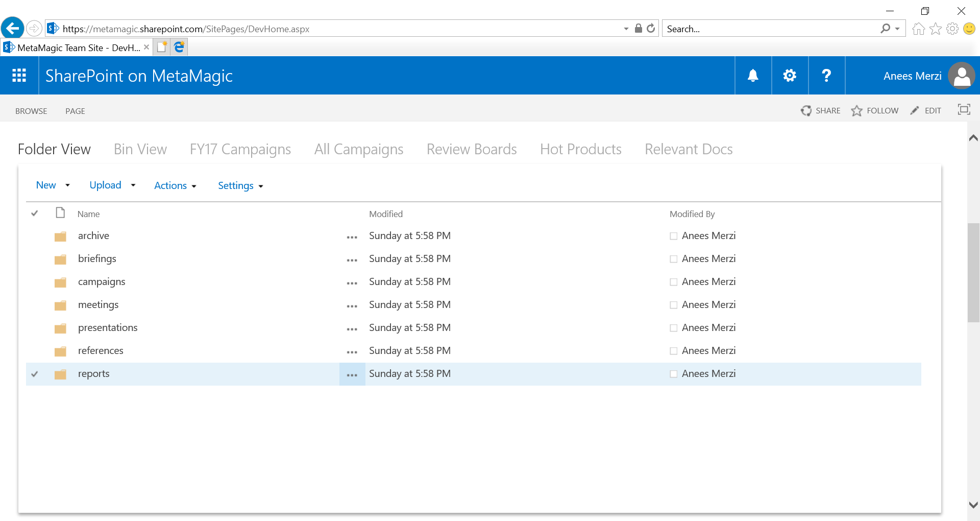This screenshot has height=521, width=980.
Task: Tick presence box beside Anees Merzi in campaigns row
Action: coord(674,282)
